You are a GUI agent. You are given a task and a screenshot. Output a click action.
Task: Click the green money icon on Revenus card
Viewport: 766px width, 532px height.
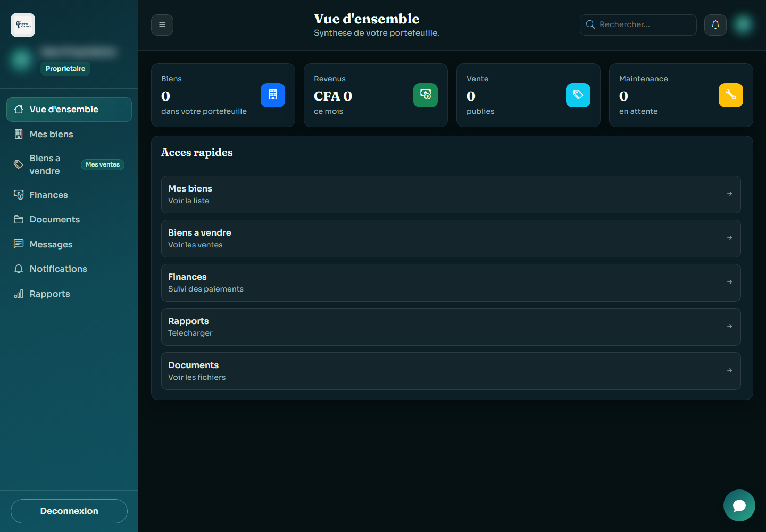click(426, 95)
